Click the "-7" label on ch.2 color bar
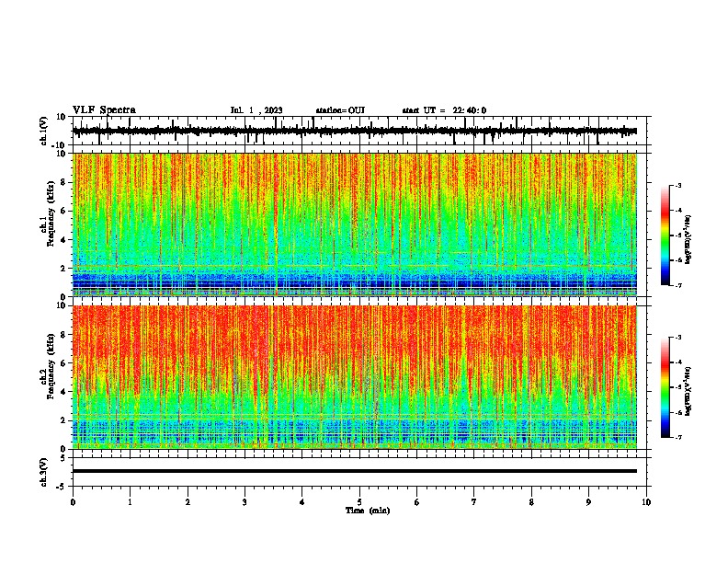728x563 pixels. [x=678, y=437]
